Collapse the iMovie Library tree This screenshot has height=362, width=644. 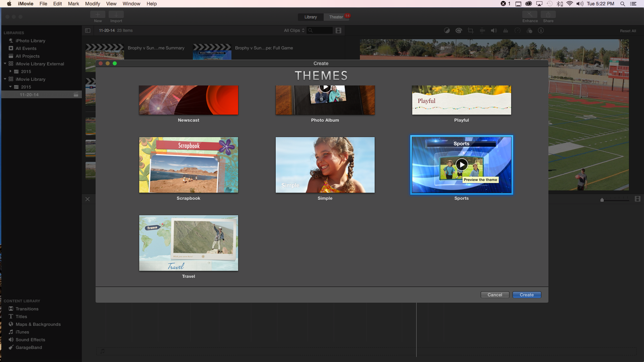click(5, 79)
